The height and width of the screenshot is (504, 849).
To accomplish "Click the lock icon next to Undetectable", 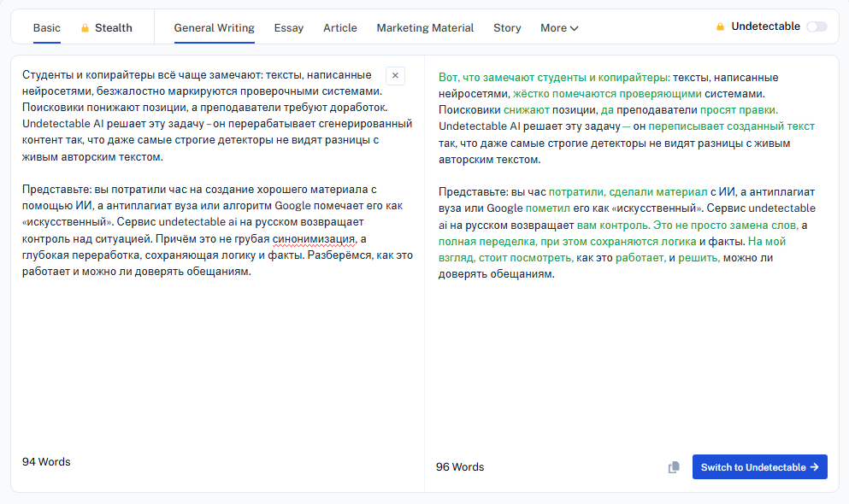I will click(x=720, y=26).
